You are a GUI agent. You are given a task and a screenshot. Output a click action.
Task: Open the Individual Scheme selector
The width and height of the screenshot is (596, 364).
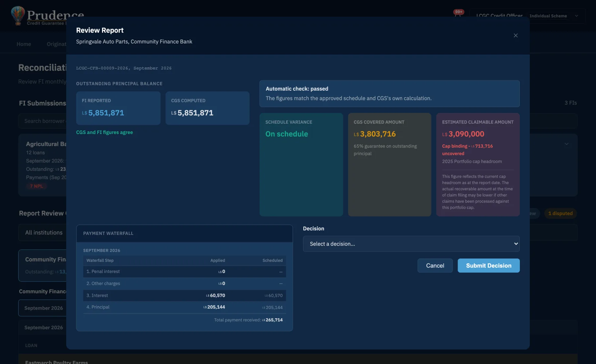[553, 16]
